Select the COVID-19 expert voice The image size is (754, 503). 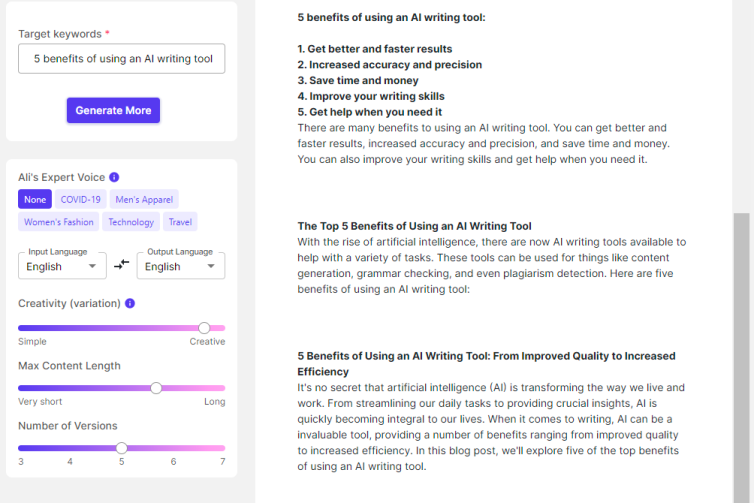(x=80, y=199)
